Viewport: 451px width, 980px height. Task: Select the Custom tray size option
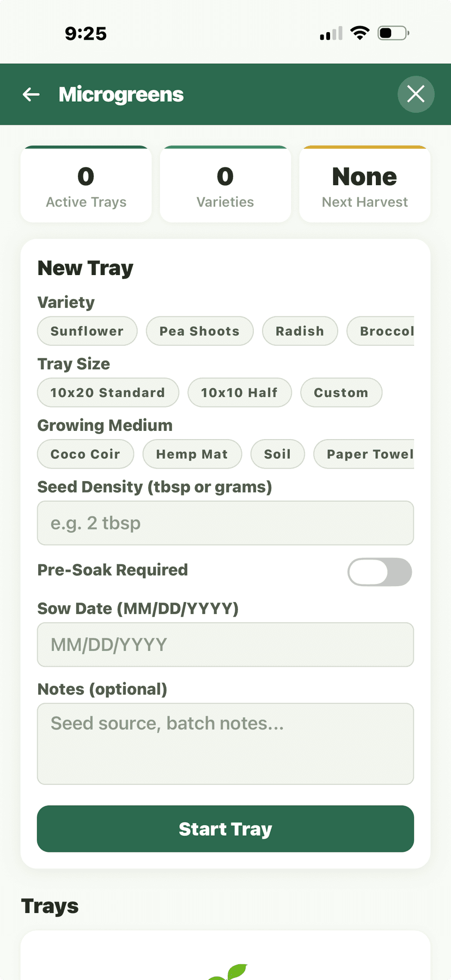[341, 392]
